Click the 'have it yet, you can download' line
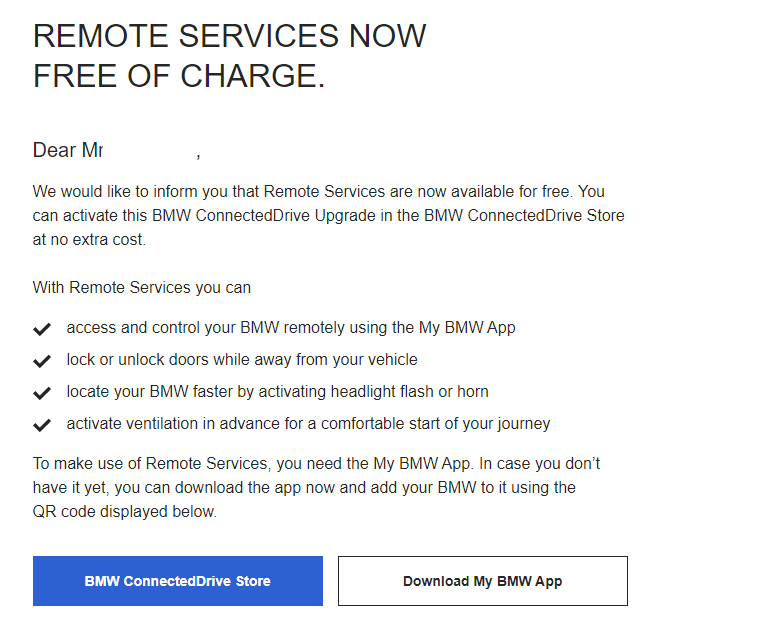 pos(304,487)
